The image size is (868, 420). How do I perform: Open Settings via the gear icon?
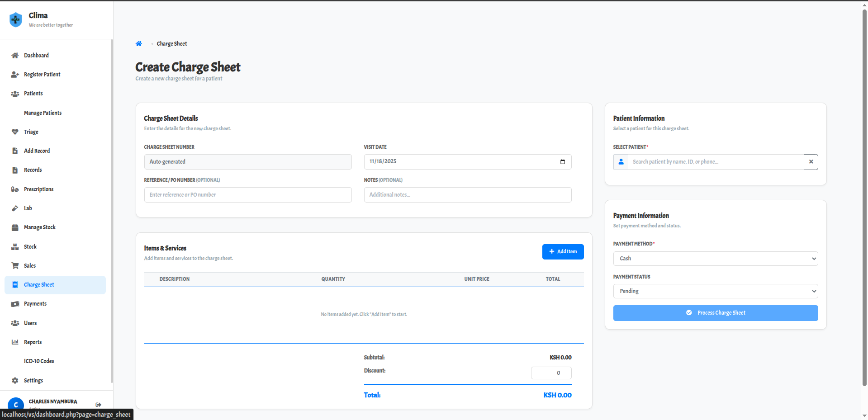[15, 380]
